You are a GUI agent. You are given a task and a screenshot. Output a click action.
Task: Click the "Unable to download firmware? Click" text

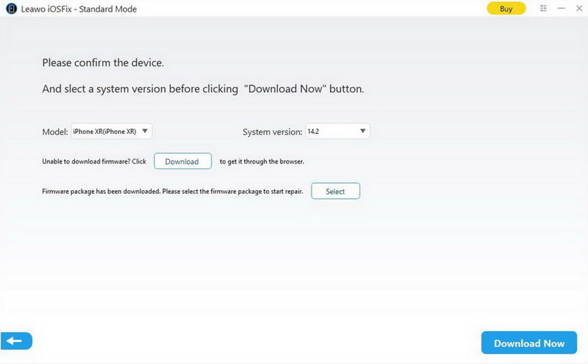pos(94,162)
